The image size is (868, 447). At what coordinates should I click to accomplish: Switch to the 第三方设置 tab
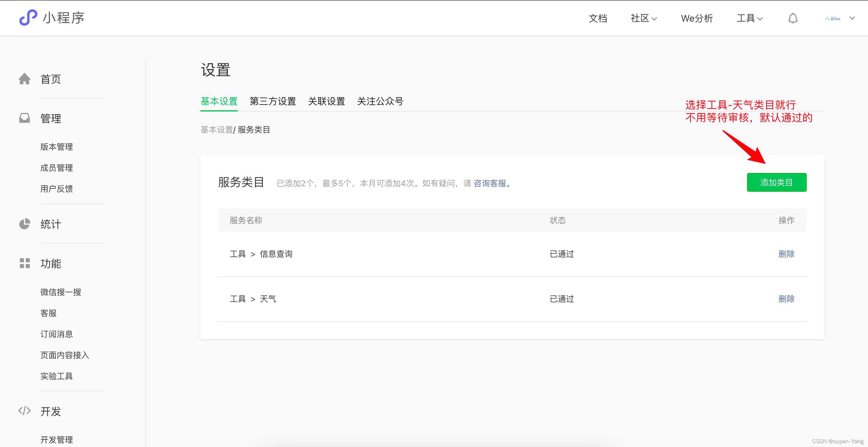coord(272,101)
